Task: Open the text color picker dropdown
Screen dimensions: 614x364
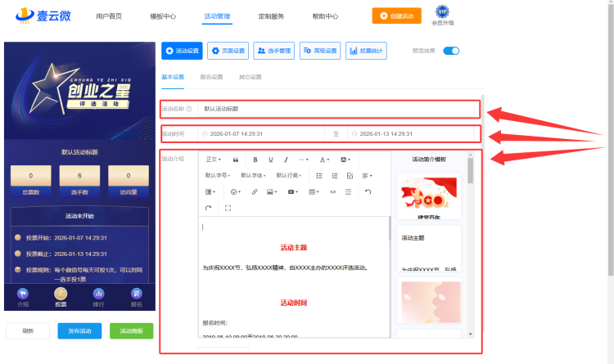Action: [324, 160]
